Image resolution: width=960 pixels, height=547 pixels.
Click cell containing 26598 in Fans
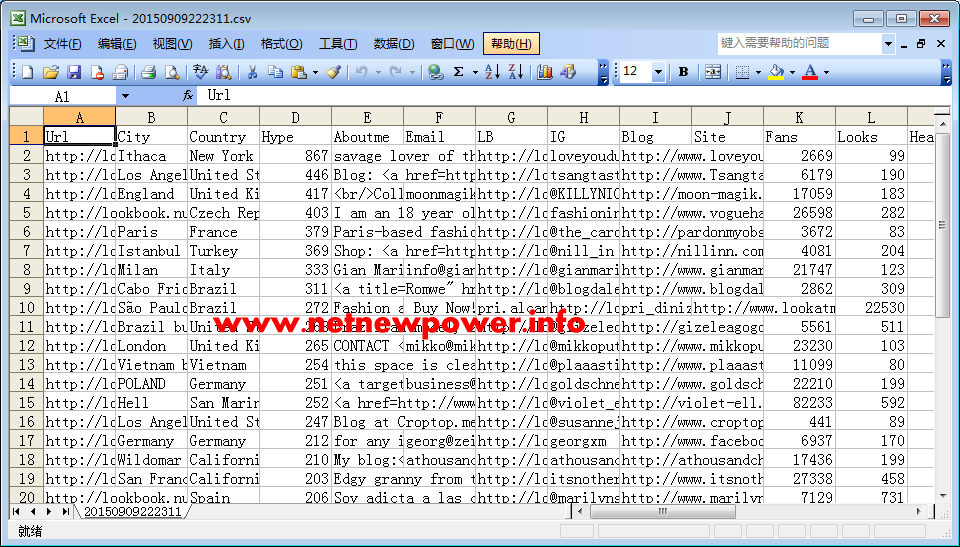tap(799, 213)
